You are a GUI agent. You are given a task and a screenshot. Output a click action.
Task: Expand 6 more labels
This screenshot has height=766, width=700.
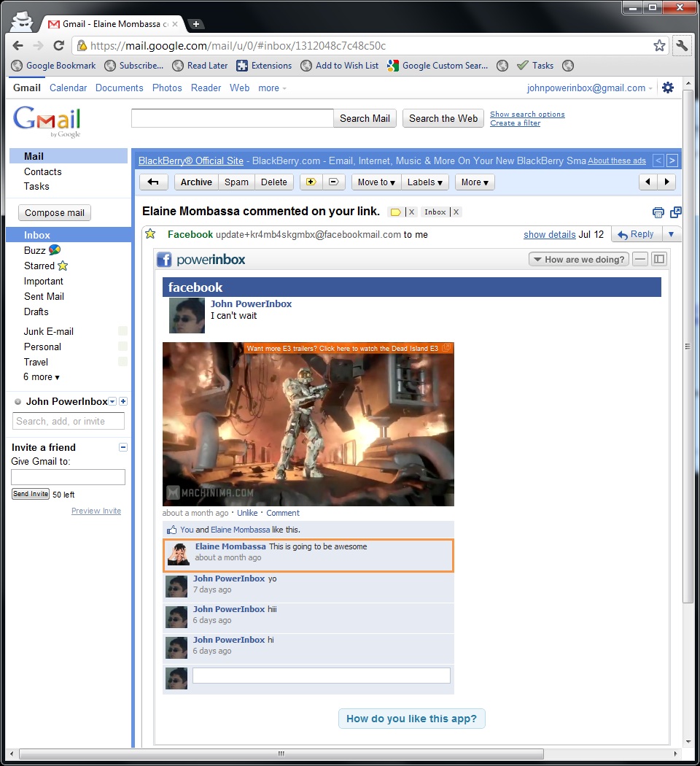(42, 377)
